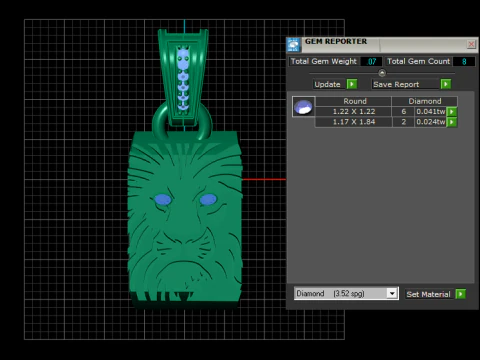Screen dimensions: 480x360
Task: Click the green arrow for the 0.024tw row
Action: (452, 122)
